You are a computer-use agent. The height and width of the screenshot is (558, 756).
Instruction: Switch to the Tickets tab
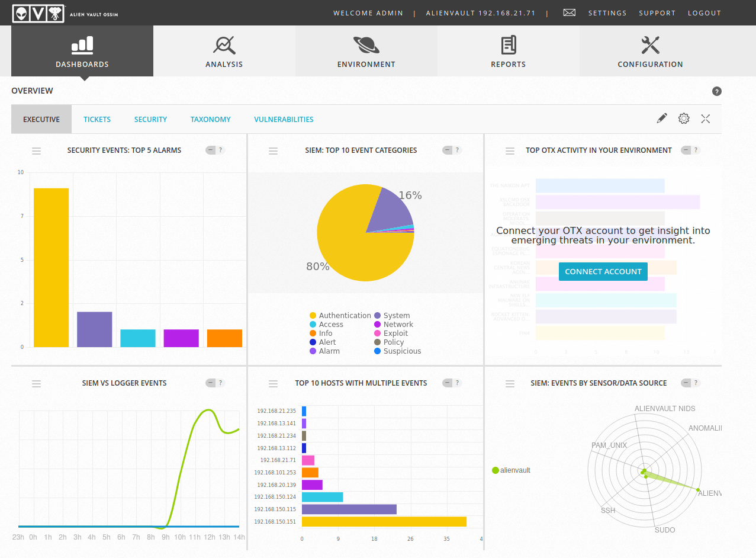tap(97, 119)
